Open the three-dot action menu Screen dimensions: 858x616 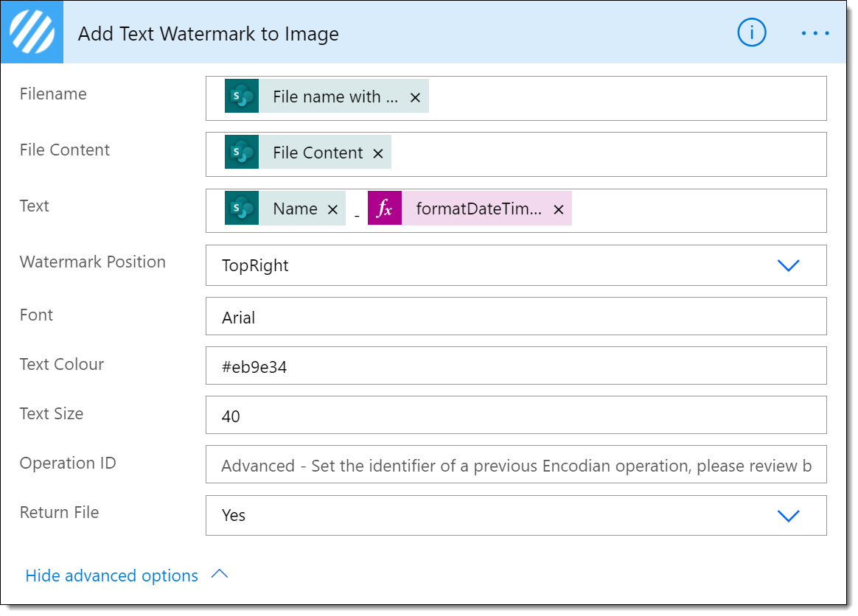(x=815, y=33)
